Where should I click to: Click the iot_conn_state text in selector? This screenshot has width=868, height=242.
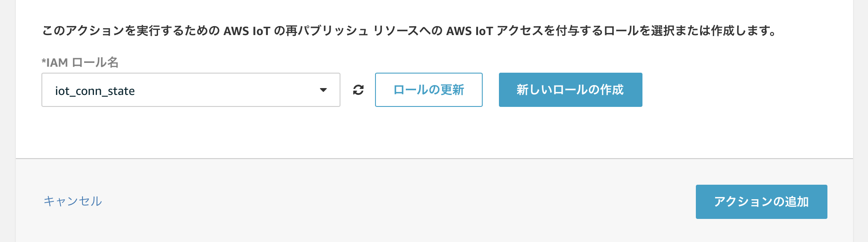pyautogui.click(x=95, y=91)
